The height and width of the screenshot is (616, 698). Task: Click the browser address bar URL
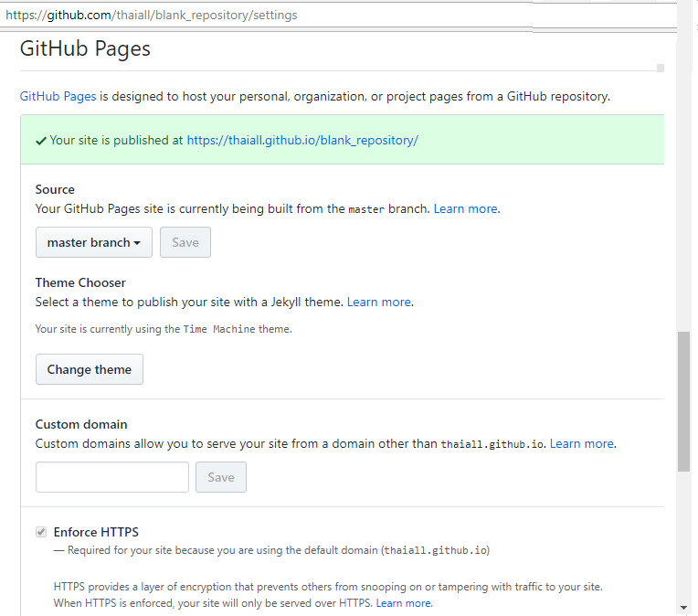coord(152,16)
